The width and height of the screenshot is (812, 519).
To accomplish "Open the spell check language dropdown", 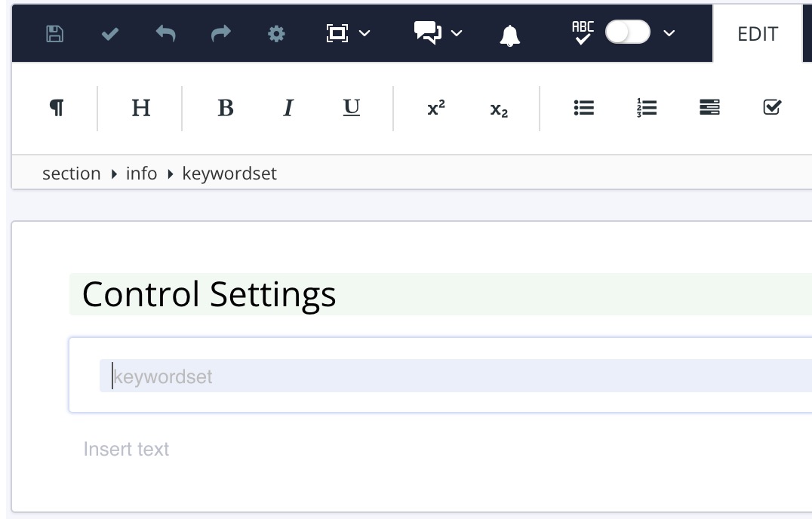I will [669, 33].
